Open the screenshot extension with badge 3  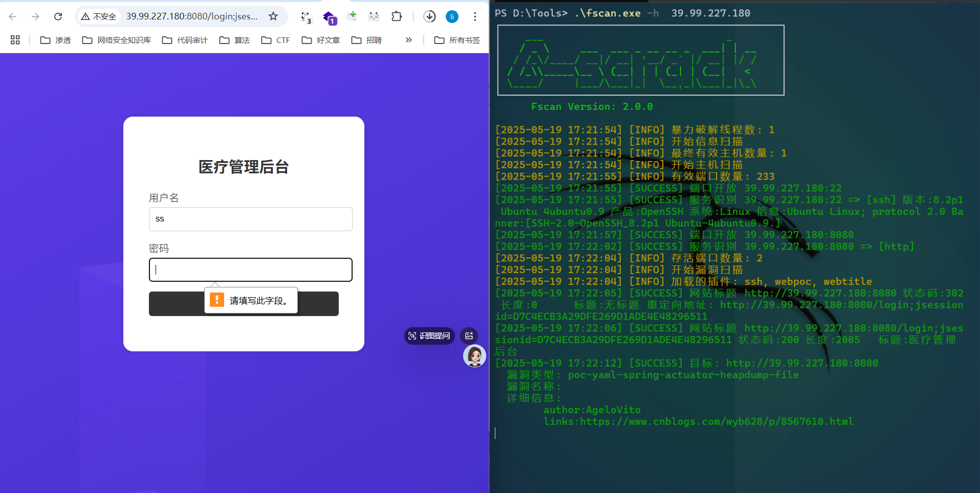click(x=306, y=17)
